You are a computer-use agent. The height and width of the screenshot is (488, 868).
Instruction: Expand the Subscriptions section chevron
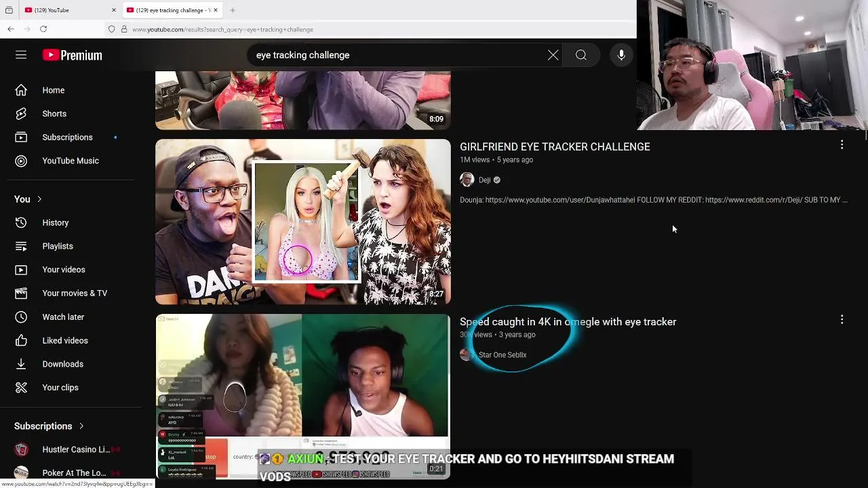tap(81, 426)
